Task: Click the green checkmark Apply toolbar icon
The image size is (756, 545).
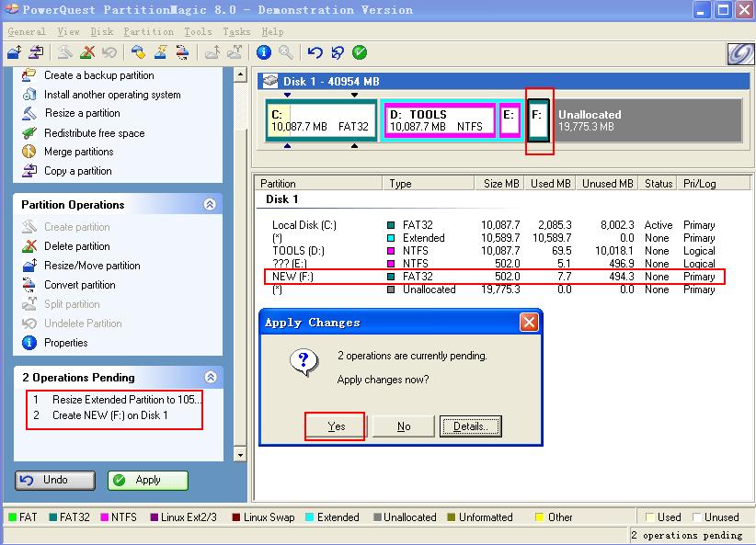Action: coord(360,52)
